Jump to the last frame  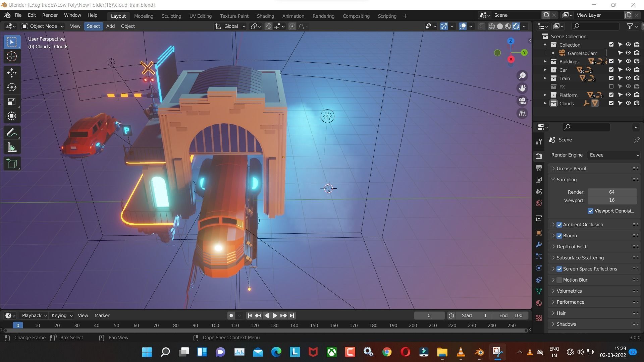[292, 315]
